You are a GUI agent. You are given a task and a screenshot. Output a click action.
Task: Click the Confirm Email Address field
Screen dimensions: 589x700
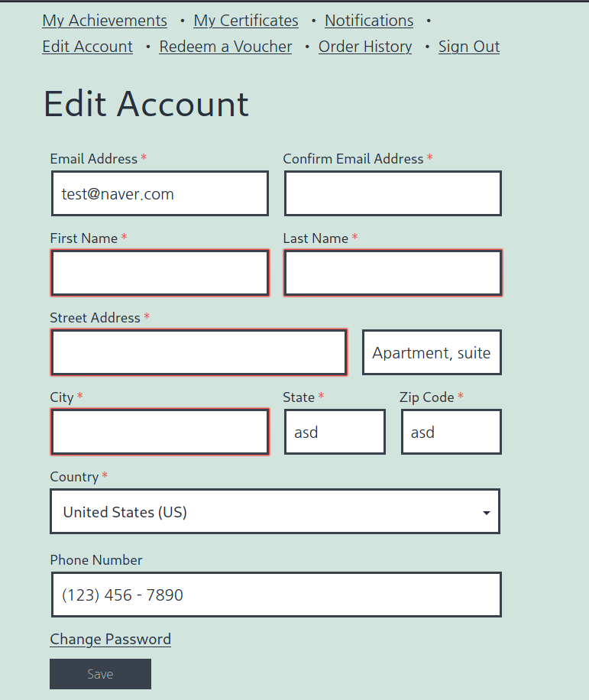(x=393, y=193)
